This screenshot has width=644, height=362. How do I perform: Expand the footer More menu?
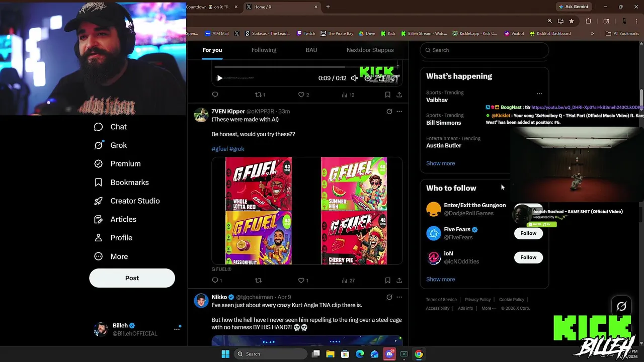click(488, 308)
